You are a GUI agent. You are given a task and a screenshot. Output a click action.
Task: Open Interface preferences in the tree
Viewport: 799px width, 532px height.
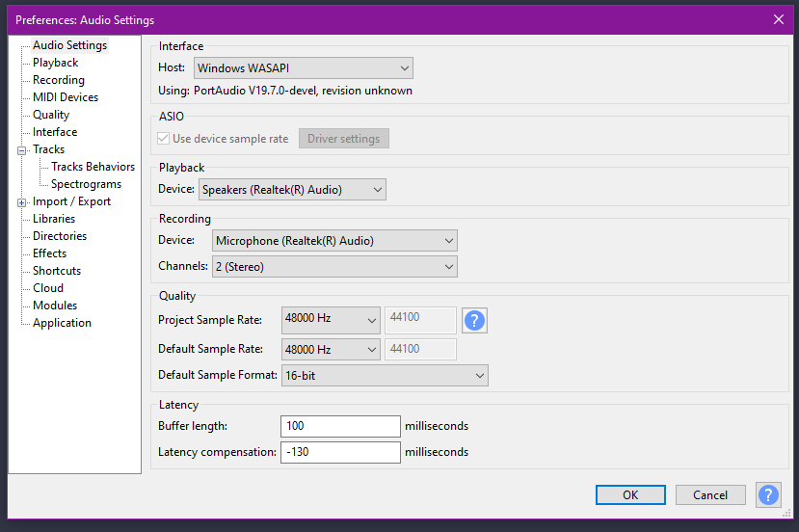pyautogui.click(x=55, y=132)
